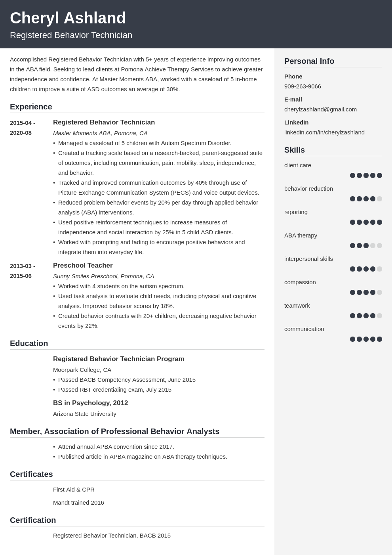The image size is (392, 555).
Task: Select the Mandt trained 2016 entry
Action: click(78, 503)
